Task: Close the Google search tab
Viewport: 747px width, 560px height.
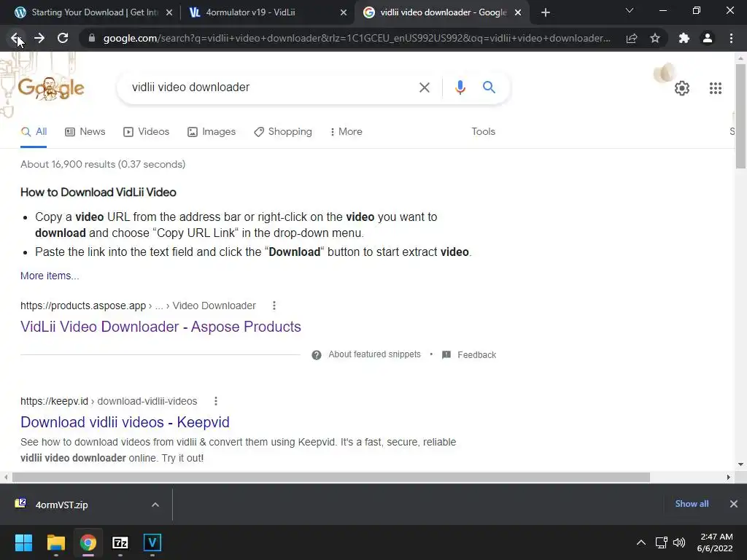Action: 518,13
